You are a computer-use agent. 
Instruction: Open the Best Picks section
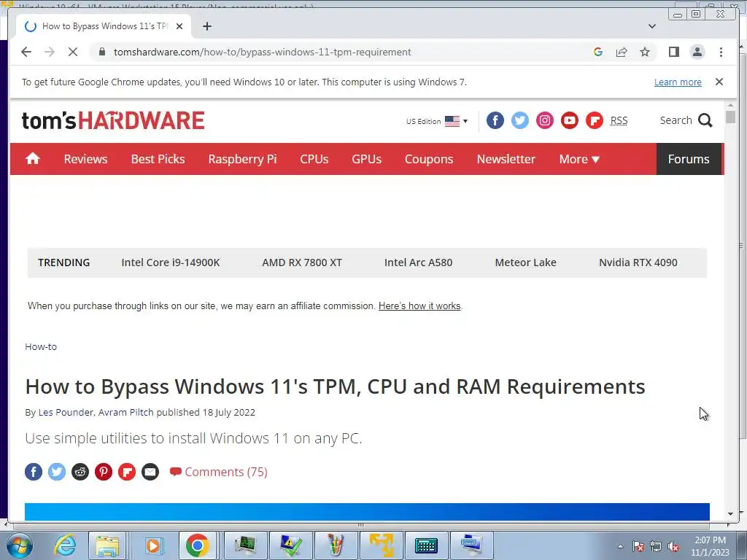pyautogui.click(x=158, y=159)
